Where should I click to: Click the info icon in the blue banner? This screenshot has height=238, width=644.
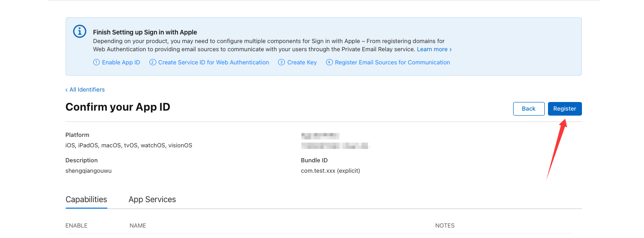point(80,32)
